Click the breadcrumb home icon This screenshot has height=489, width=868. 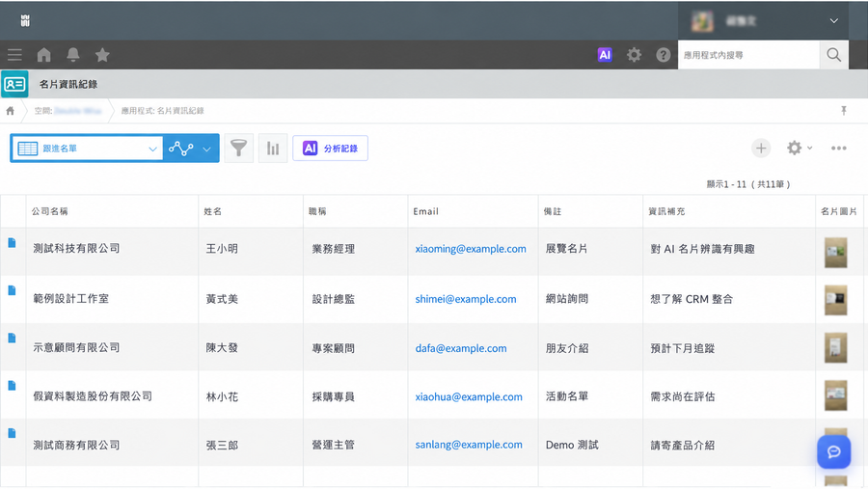[x=11, y=111]
